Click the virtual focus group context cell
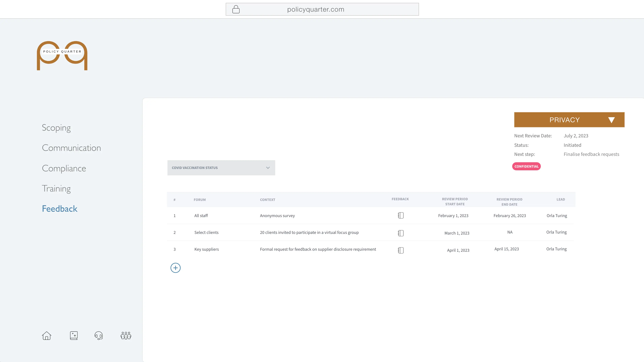 click(309, 232)
